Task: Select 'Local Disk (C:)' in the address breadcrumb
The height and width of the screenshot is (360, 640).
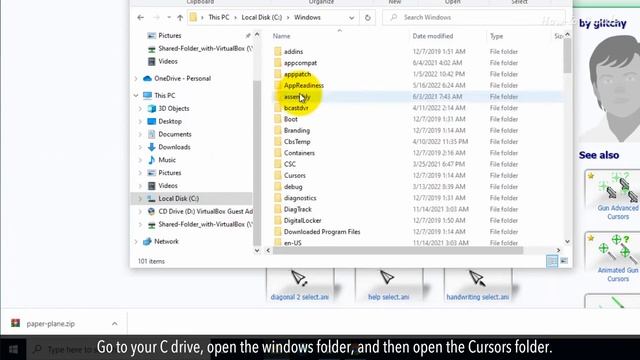Action: pos(262,17)
